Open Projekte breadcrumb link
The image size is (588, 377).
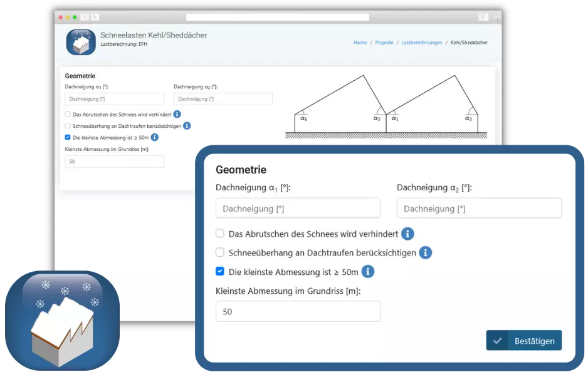coord(384,43)
